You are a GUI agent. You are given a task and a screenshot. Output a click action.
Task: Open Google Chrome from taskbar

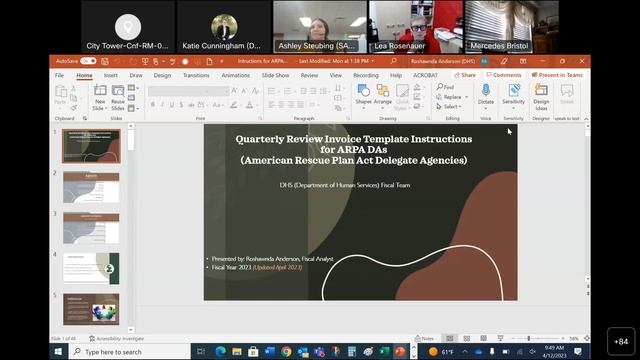286,351
